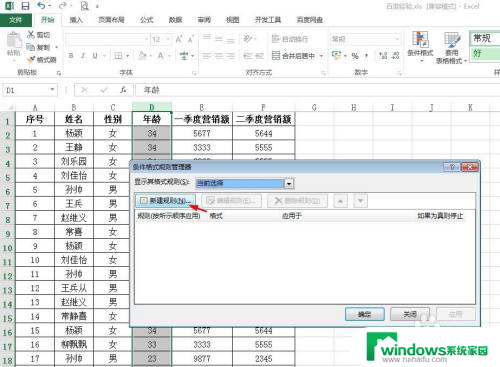
Task: Click the Orientation text angle icon
Action: click(x=247, y=39)
